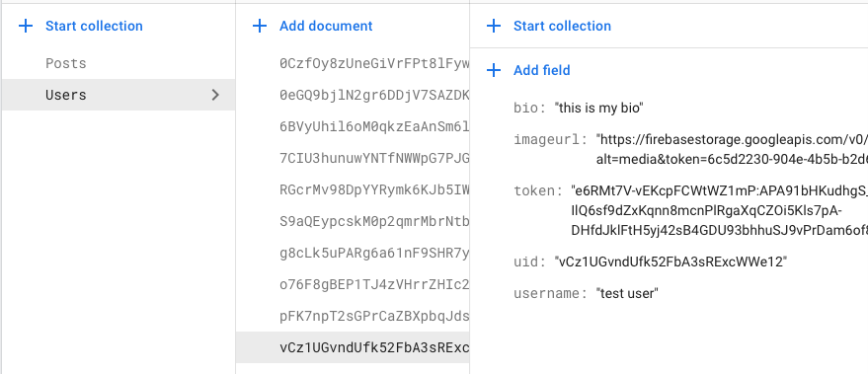Click plus icon beside left Start collection
The width and height of the screenshot is (868, 374).
click(x=26, y=26)
